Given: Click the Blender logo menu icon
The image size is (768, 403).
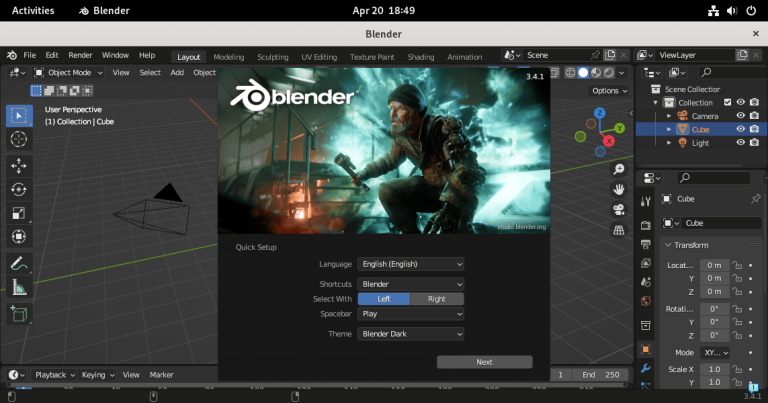Looking at the screenshot, I should click(x=12, y=55).
